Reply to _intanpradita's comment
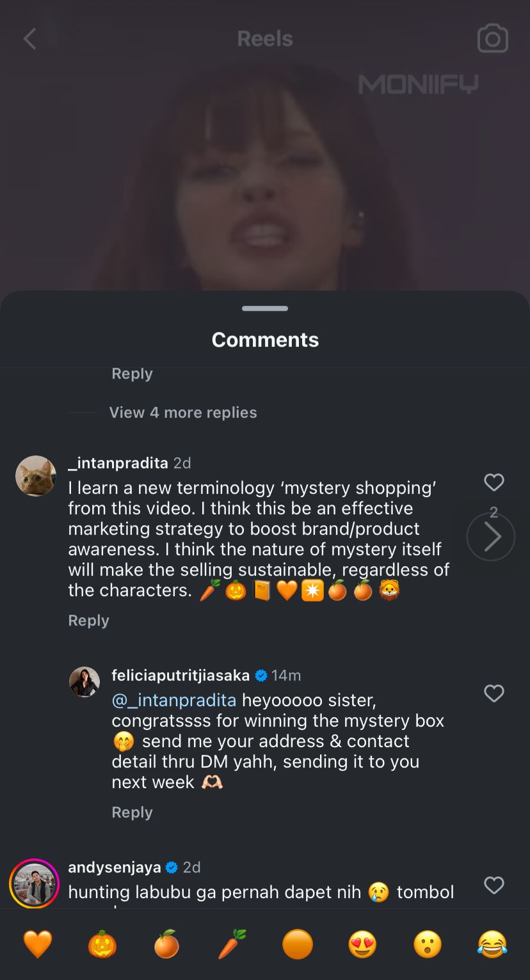Viewport: 530px width, 980px height. point(88,620)
